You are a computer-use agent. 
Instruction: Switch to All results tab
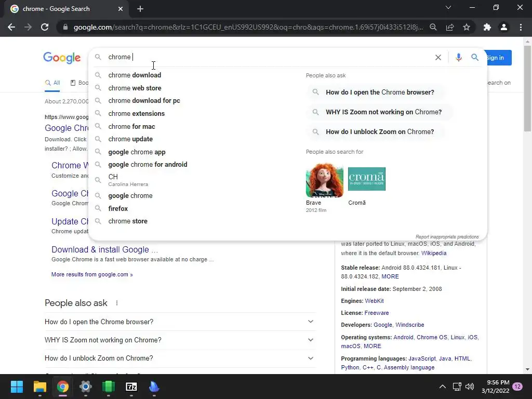52,83
